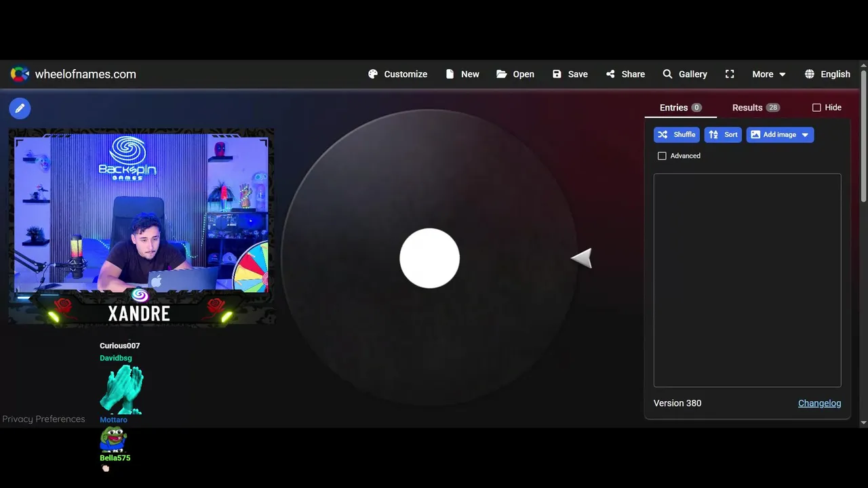Open the Customize palette option
Image resolution: width=868 pixels, height=488 pixels.
[x=397, y=75]
